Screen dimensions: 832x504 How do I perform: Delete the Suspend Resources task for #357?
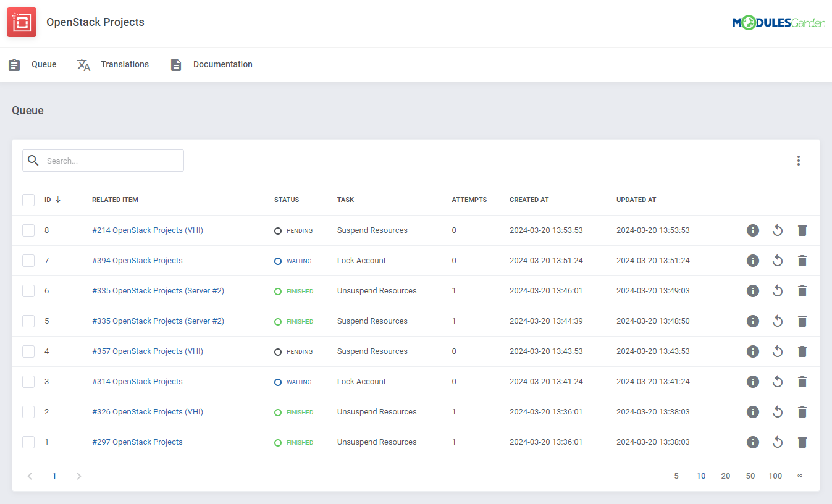[x=802, y=351]
